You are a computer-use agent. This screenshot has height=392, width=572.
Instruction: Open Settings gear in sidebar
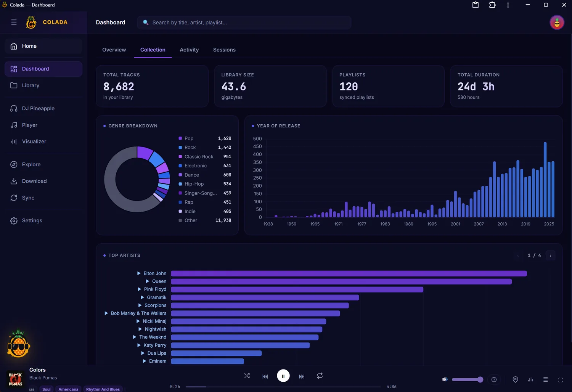click(43, 220)
